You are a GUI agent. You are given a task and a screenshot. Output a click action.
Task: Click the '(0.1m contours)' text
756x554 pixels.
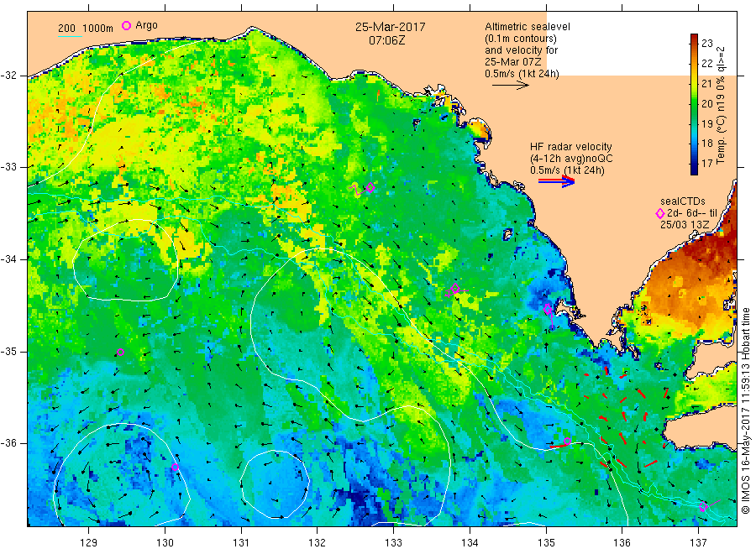point(521,39)
